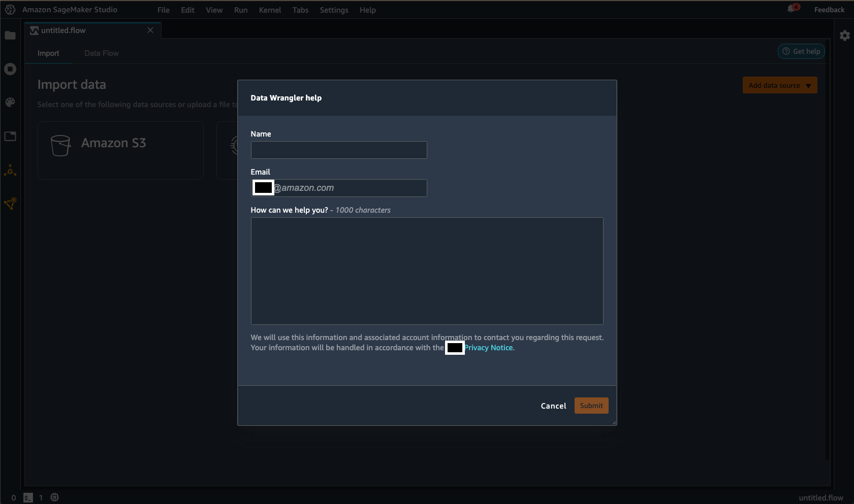Open the notifications bell
This screenshot has height=504, width=854.
pos(792,9)
